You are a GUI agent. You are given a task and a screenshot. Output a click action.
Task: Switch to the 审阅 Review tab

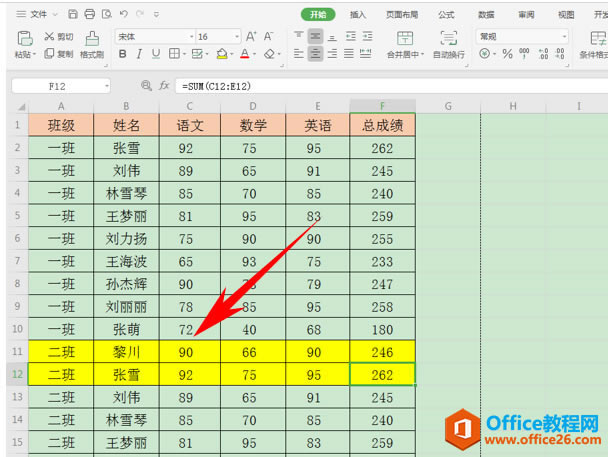[526, 15]
